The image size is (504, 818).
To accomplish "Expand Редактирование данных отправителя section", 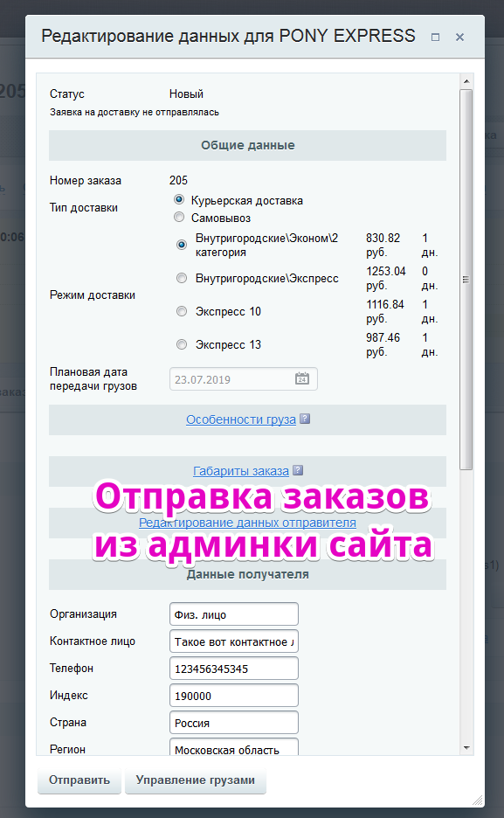I will click(x=247, y=523).
